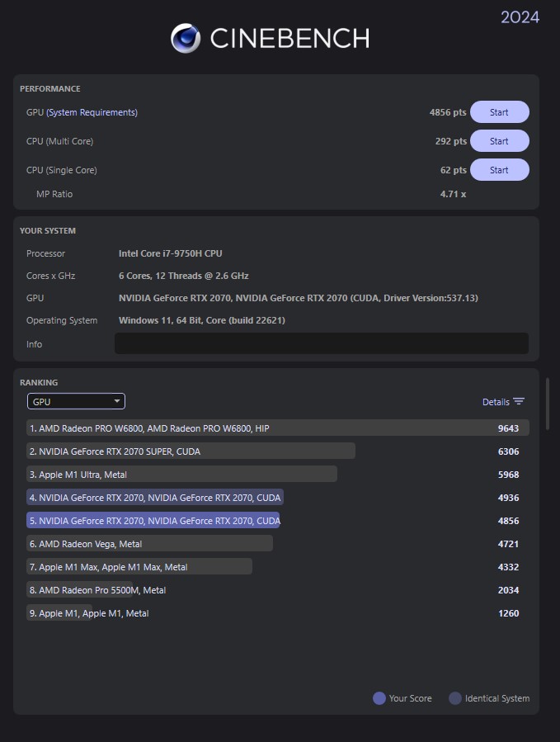Screen dimensions: 560x742
Task: Select the AMD Radeon Pro 5500M entry
Action: point(278,590)
